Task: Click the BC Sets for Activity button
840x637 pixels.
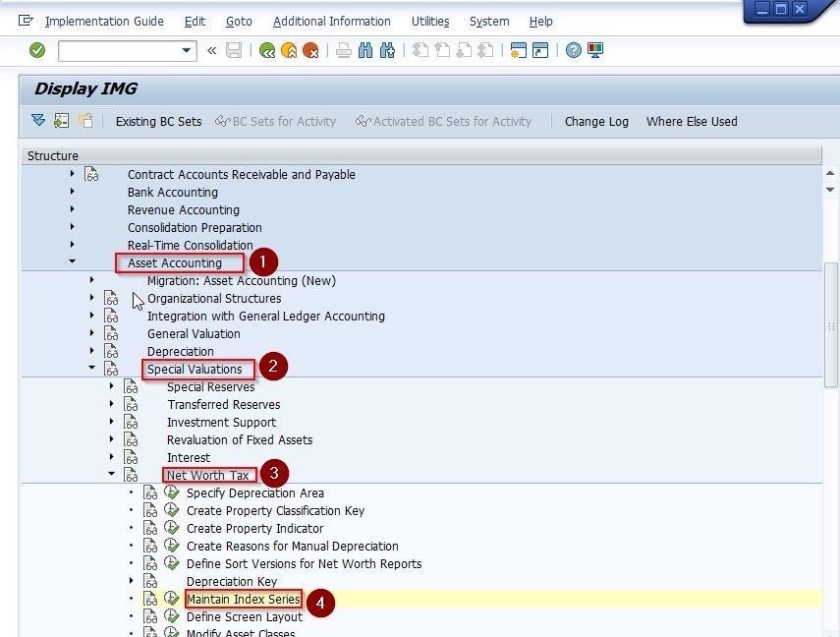Action: coord(275,122)
